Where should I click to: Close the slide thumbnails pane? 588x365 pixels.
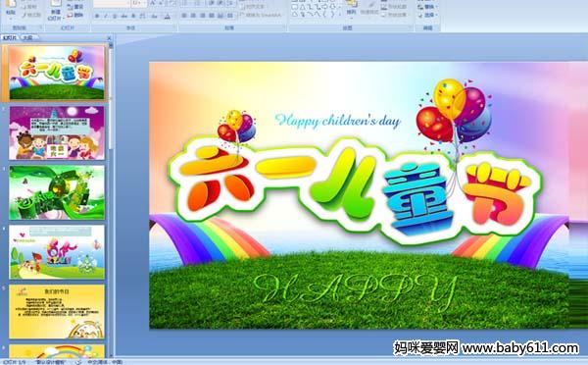click(x=109, y=38)
